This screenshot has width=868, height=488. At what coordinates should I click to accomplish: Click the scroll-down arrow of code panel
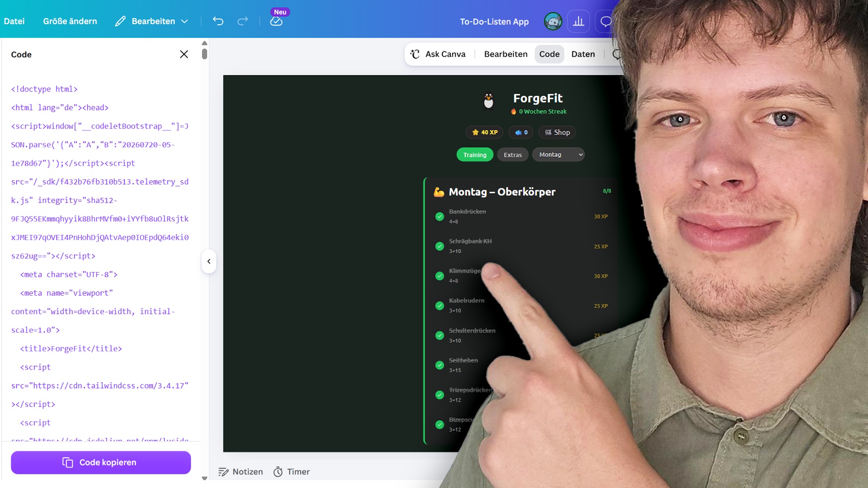(204, 478)
